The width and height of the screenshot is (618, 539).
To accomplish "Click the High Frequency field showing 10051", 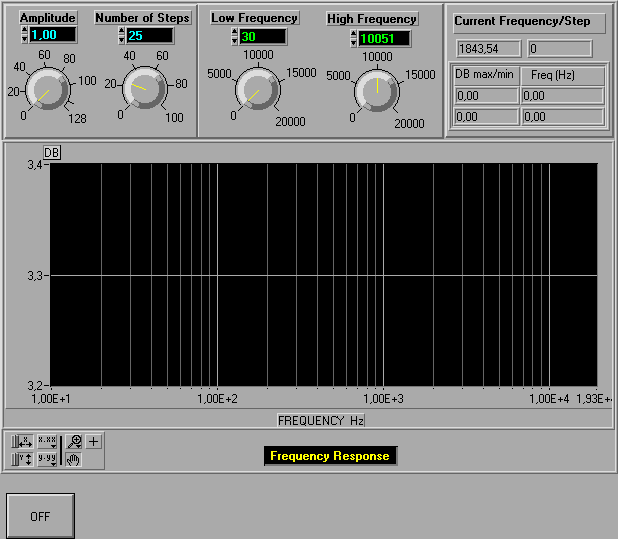I will click(x=384, y=39).
